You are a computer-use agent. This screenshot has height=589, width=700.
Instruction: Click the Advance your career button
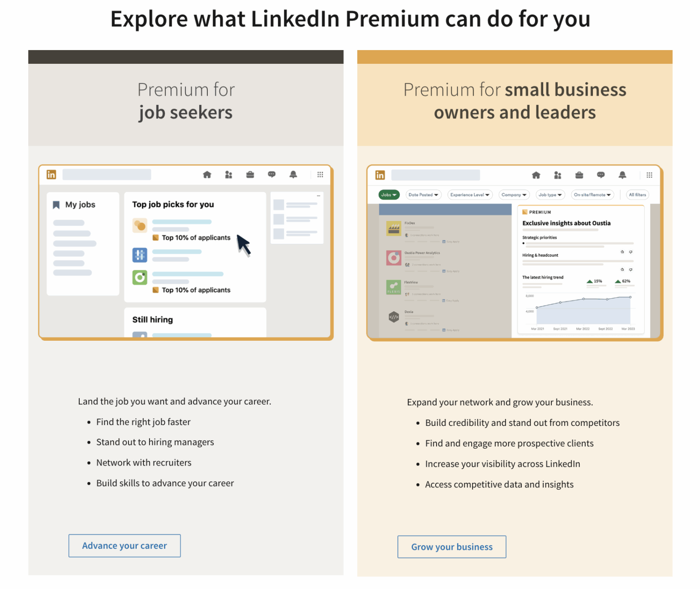124,545
